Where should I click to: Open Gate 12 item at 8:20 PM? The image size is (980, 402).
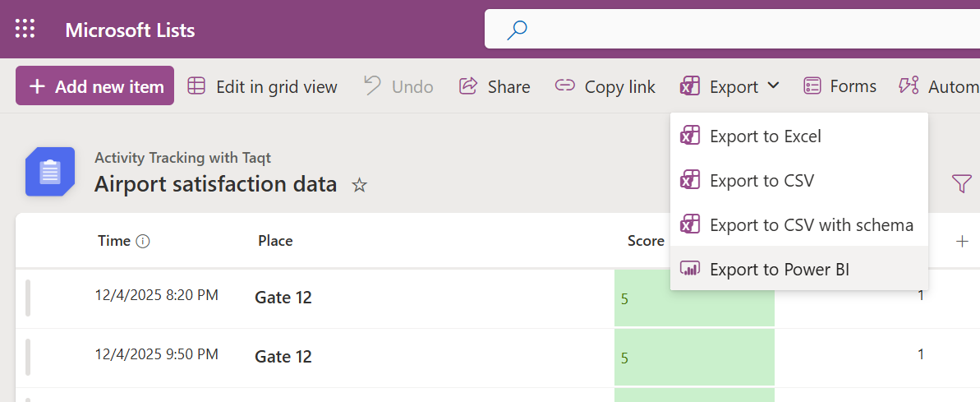point(283,298)
